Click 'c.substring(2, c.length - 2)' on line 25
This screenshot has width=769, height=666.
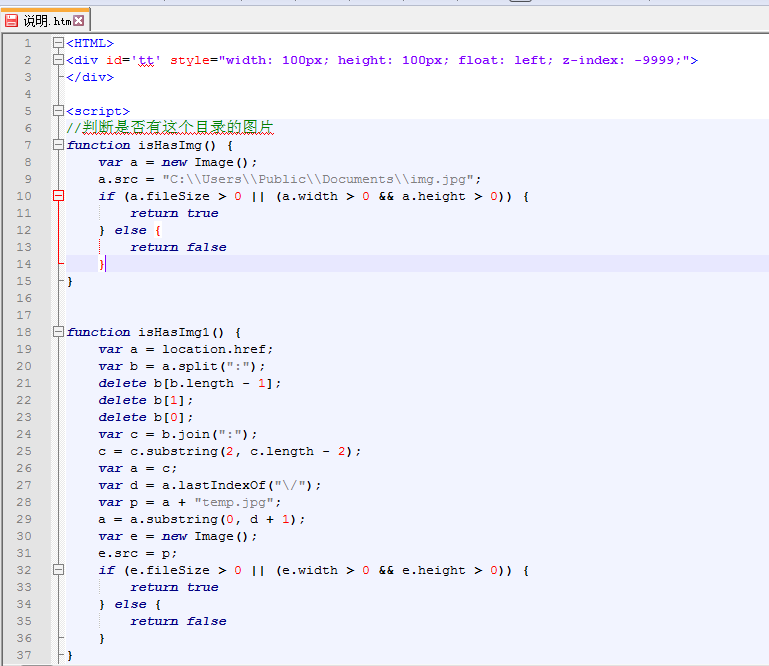point(242,452)
